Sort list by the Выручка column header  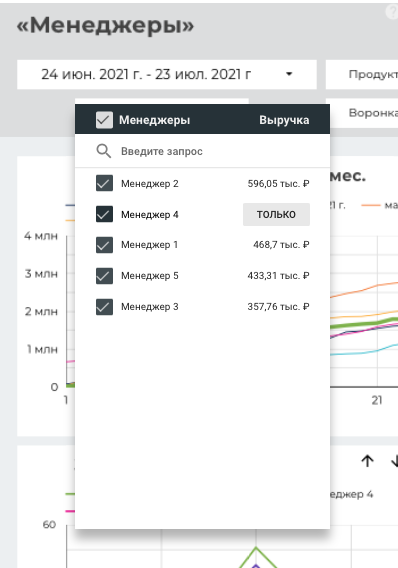tap(284, 120)
